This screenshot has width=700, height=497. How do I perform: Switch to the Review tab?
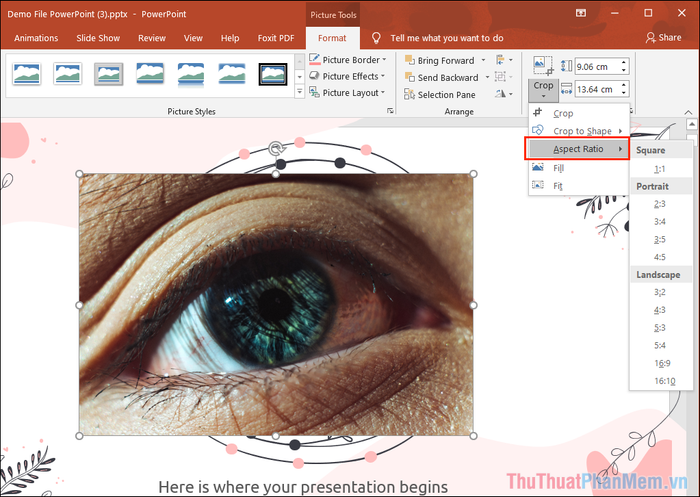[152, 38]
